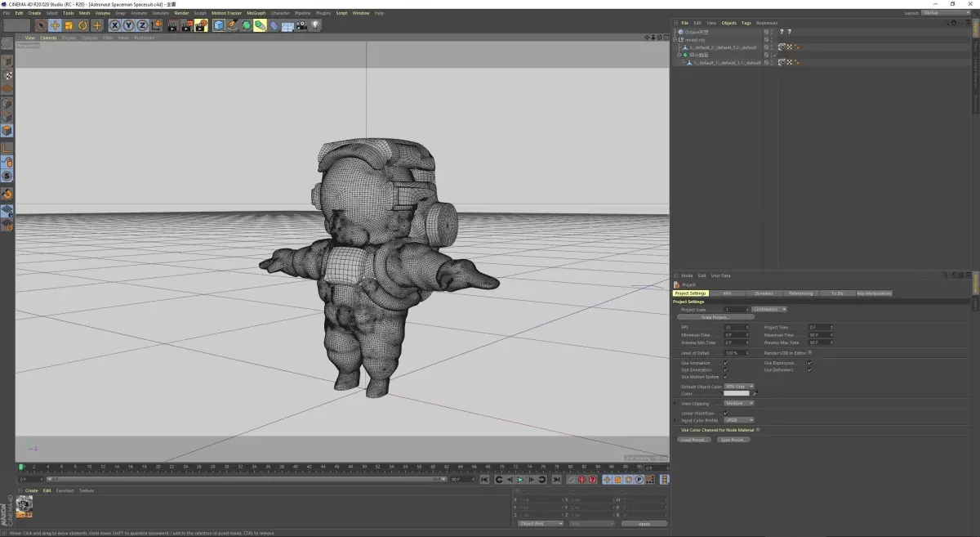Open the Default Object Color dropdown
Viewport: 980px width, 537px height.
click(x=739, y=387)
